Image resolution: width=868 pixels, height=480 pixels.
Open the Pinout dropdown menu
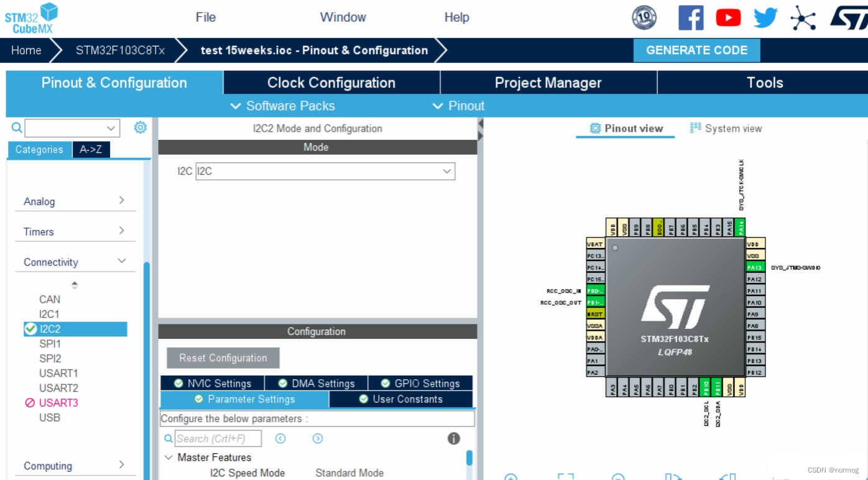(x=458, y=106)
